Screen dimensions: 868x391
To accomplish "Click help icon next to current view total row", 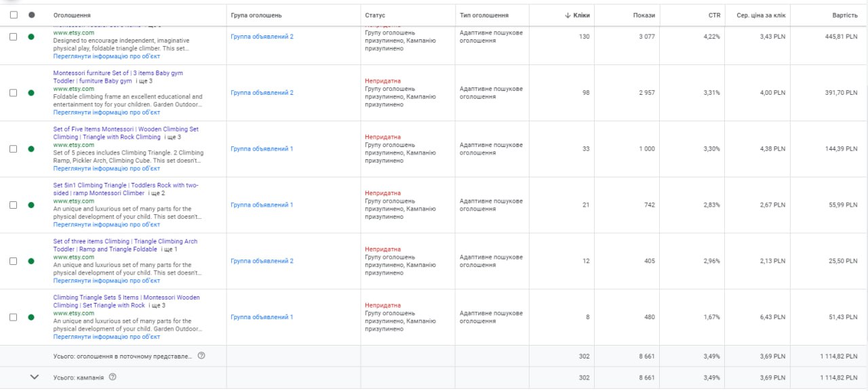I will pyautogui.click(x=201, y=356).
